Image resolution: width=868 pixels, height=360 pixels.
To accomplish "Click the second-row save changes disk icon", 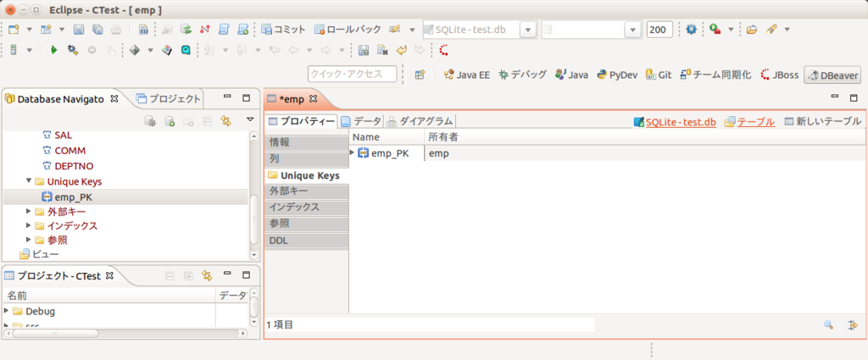I will tap(363, 50).
